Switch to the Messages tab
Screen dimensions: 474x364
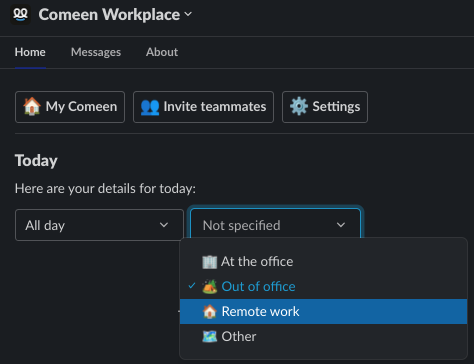coord(96,52)
